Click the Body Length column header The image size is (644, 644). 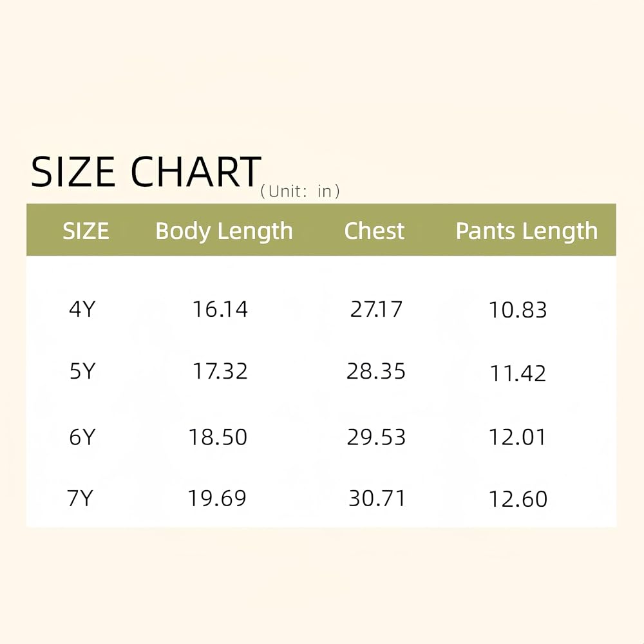(224, 231)
